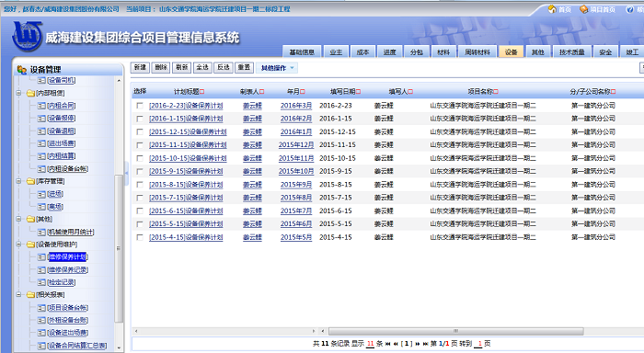Switch to the 材料 tab
The image size is (644, 353).
[443, 51]
